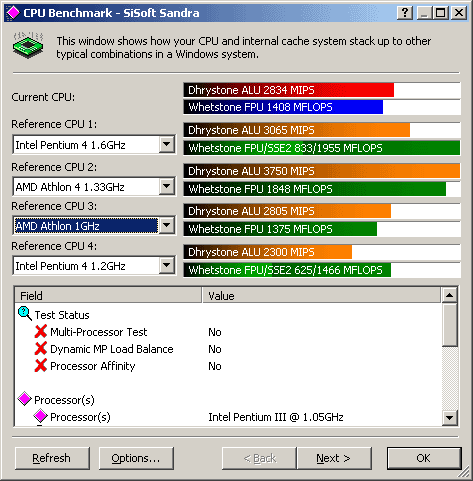Click the No value for Dynamic MP Load Balance
This screenshot has width=473, height=481.
point(215,349)
